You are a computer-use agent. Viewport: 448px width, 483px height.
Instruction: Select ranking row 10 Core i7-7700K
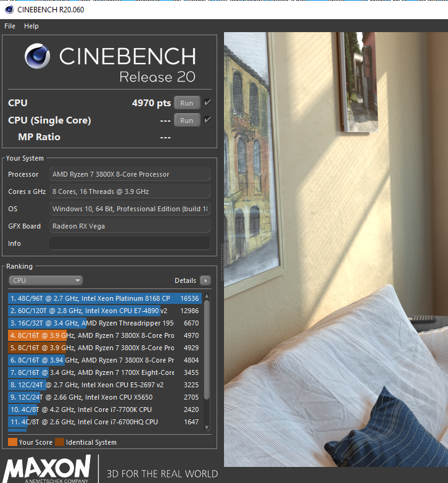105,409
